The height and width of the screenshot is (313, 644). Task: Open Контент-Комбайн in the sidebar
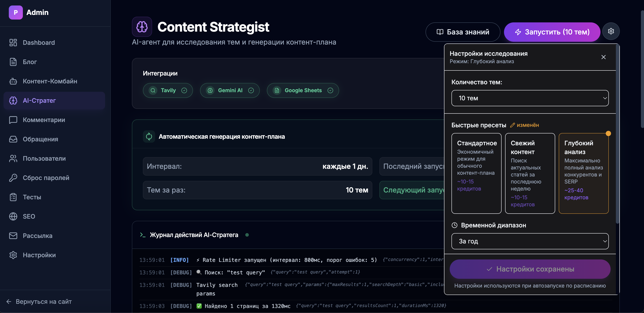50,81
